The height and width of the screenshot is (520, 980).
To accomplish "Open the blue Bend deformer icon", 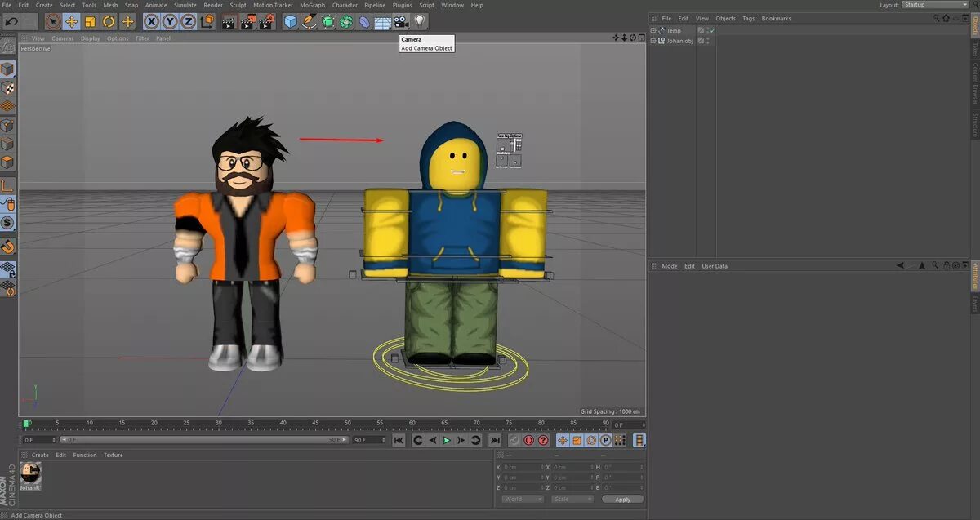I will pos(365,21).
